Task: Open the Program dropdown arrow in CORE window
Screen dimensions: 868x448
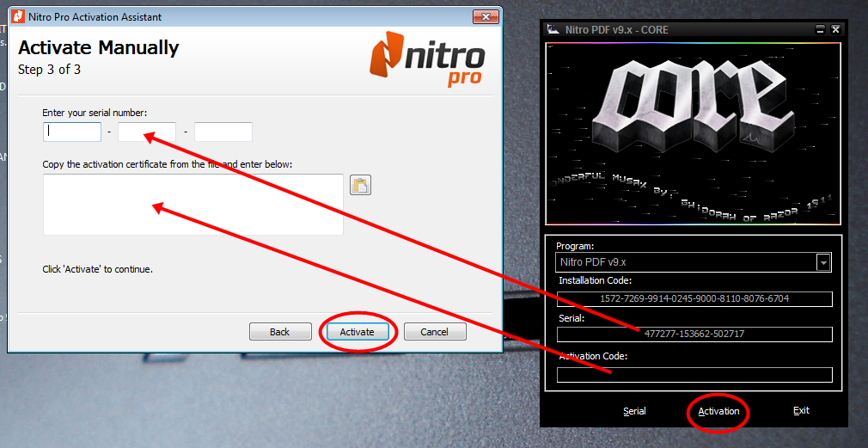Action: (x=823, y=262)
